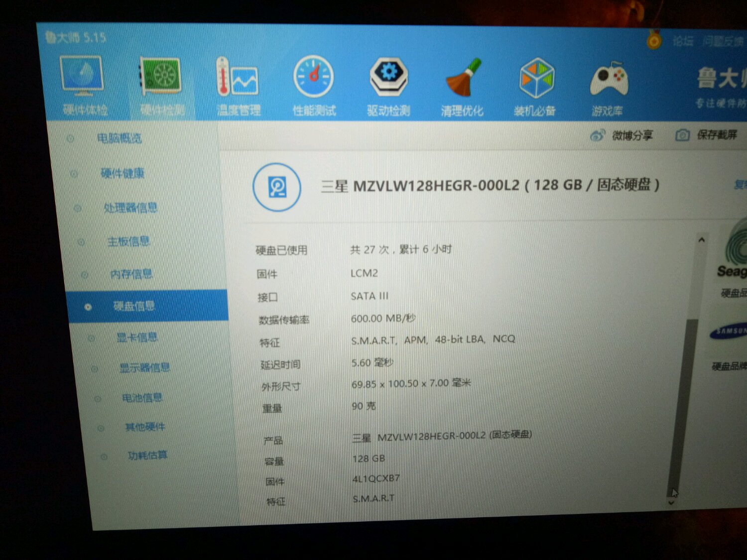The width and height of the screenshot is (747, 560).
Task: Click the firmware value 4L1QCXB7
Action: click(376, 478)
